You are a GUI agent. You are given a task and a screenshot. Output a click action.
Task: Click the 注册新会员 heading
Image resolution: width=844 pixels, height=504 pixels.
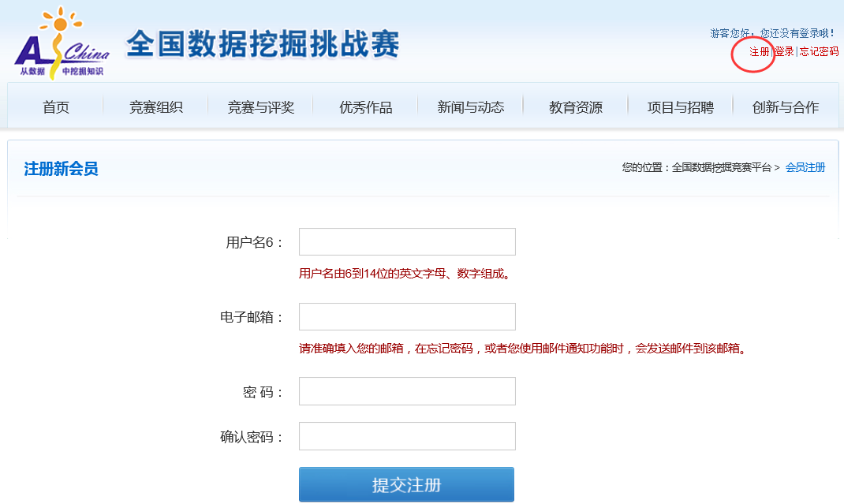(61, 169)
